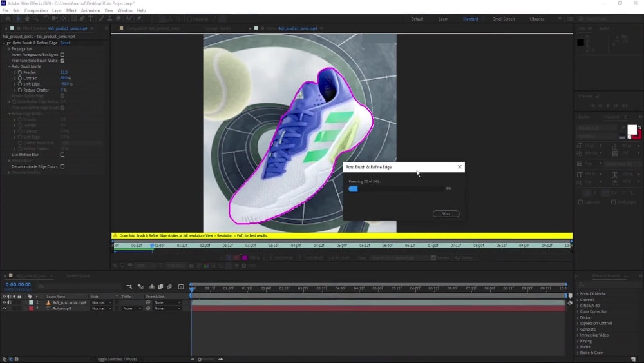This screenshot has width=644, height=363.
Task: Click the motion blur enable icon
Action: [169, 286]
